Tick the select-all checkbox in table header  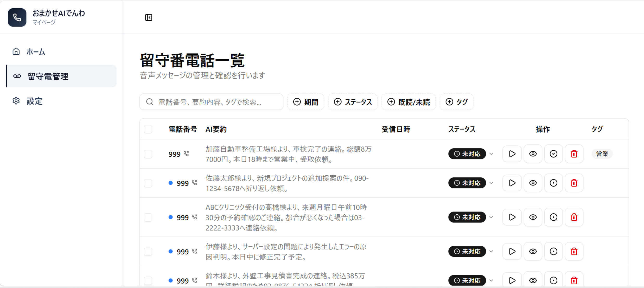148,129
